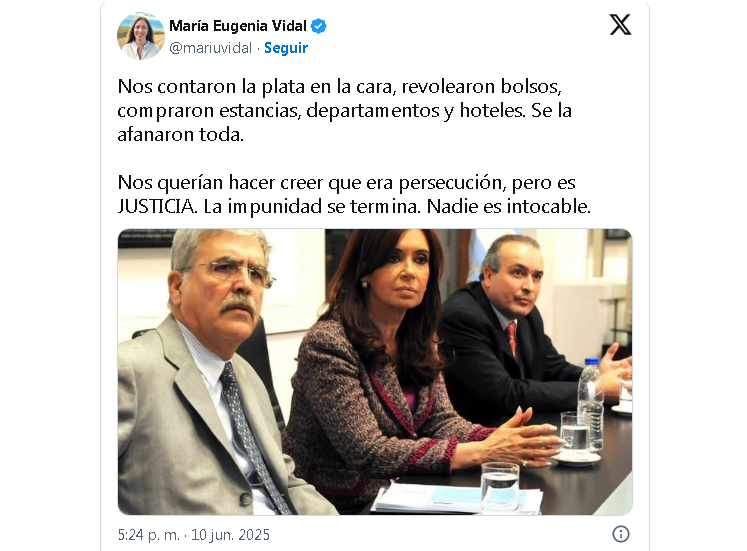The image size is (747, 551).
Task: Open the @mariuvidal handle link
Action: (x=210, y=48)
